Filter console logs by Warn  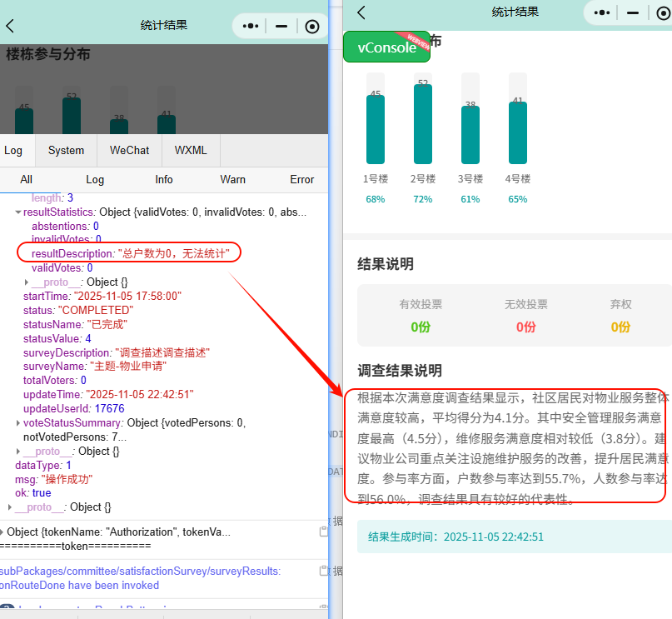[x=232, y=179]
